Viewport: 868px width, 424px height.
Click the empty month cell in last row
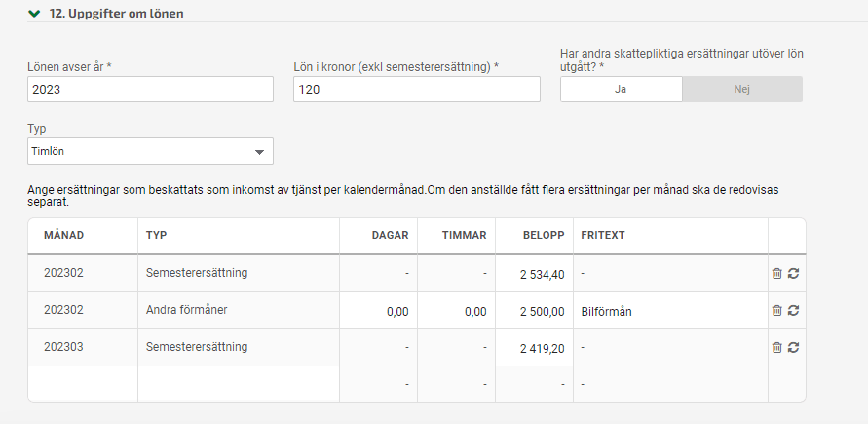click(x=83, y=384)
